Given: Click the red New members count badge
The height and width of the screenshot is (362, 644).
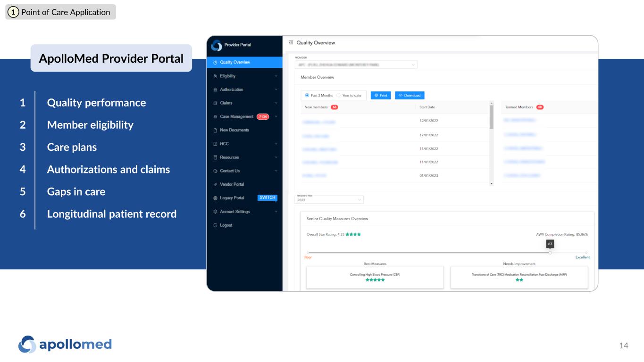Looking at the screenshot, I should click(x=335, y=107).
